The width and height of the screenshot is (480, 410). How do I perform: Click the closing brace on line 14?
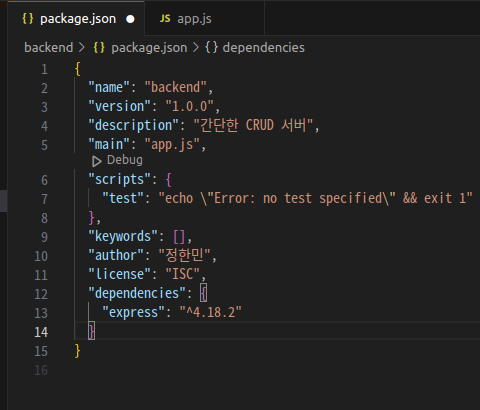tap(91, 331)
